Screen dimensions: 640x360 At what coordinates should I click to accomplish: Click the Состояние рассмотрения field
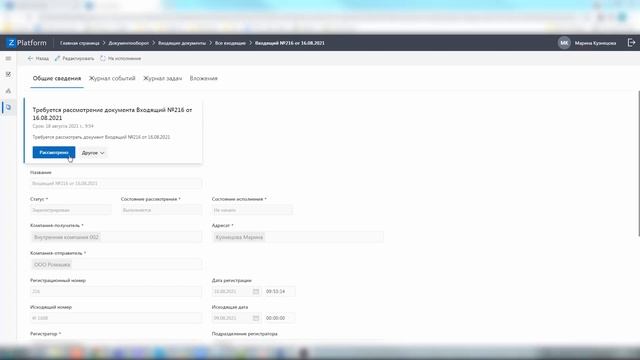pyautogui.click(x=161, y=210)
